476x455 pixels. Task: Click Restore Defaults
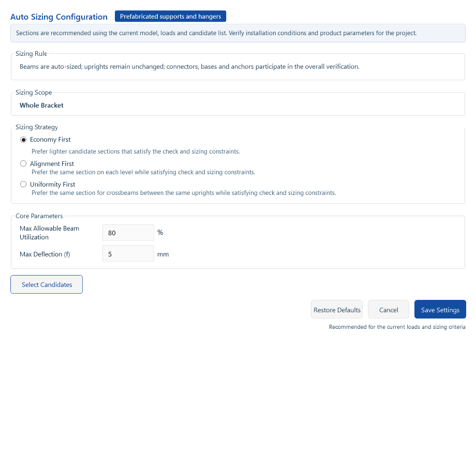pyautogui.click(x=337, y=310)
